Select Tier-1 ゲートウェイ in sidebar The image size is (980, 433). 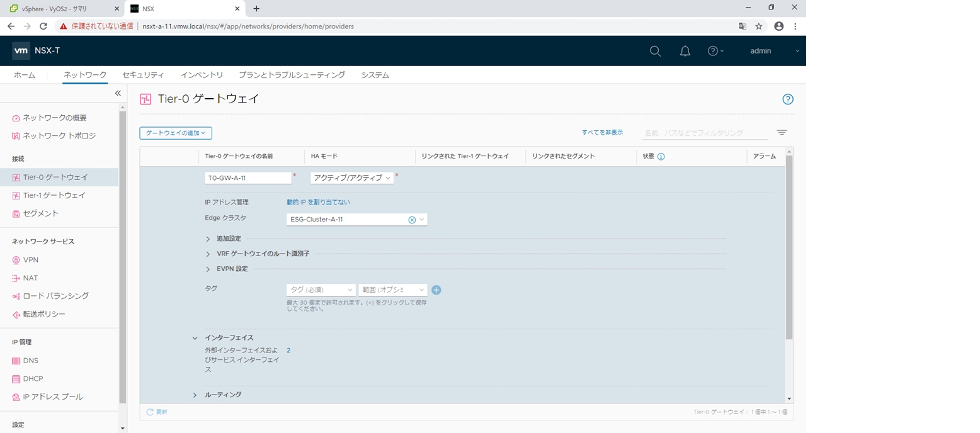(x=54, y=195)
